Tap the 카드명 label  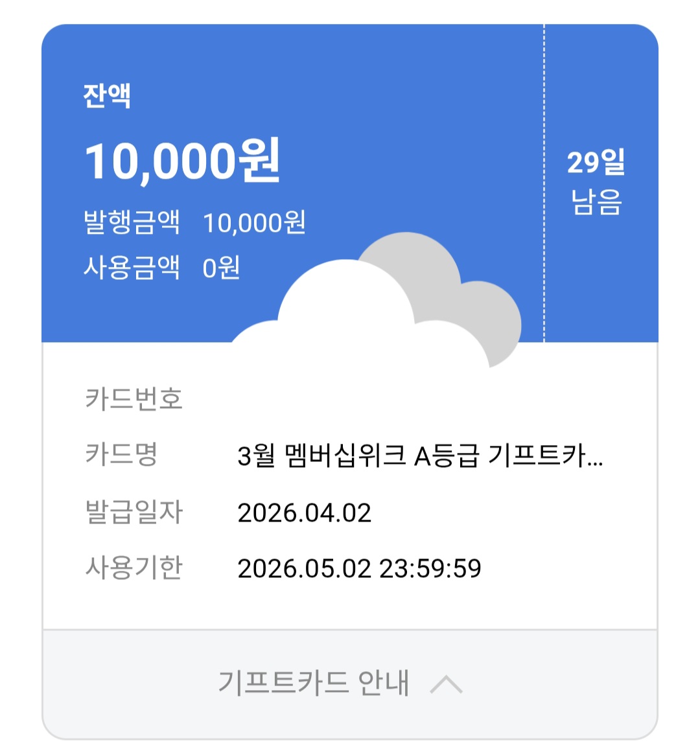(x=121, y=454)
